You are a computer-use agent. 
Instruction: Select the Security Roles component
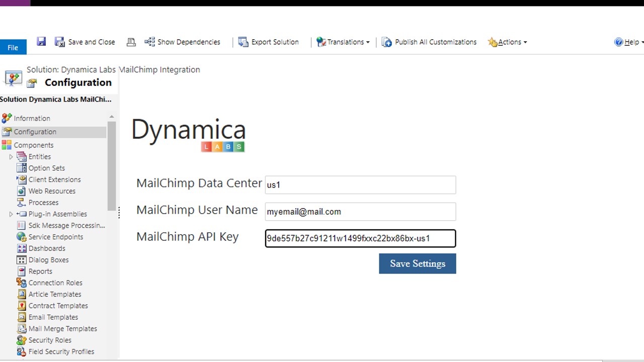50,340
